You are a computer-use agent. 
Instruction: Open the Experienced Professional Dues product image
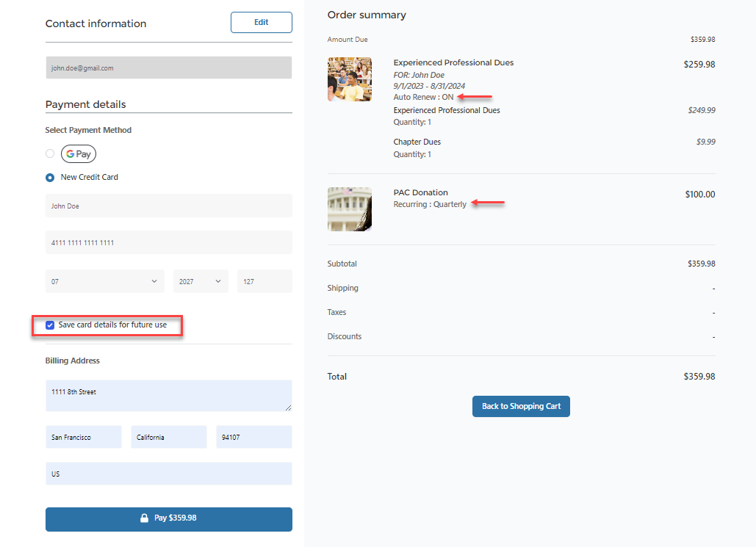point(350,79)
